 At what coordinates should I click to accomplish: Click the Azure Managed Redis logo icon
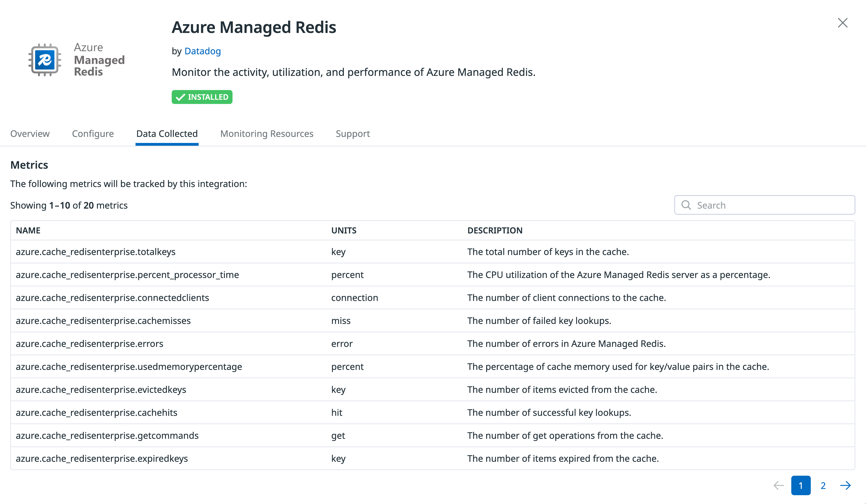pyautogui.click(x=45, y=60)
